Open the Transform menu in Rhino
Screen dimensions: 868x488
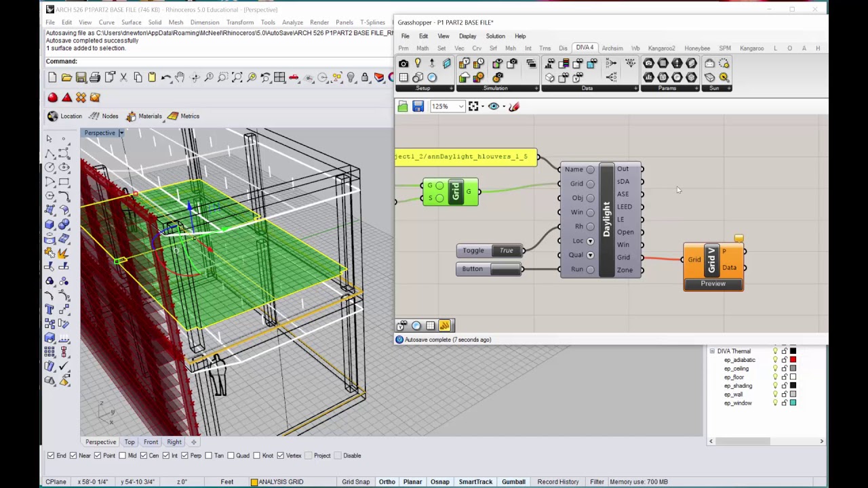click(x=240, y=22)
